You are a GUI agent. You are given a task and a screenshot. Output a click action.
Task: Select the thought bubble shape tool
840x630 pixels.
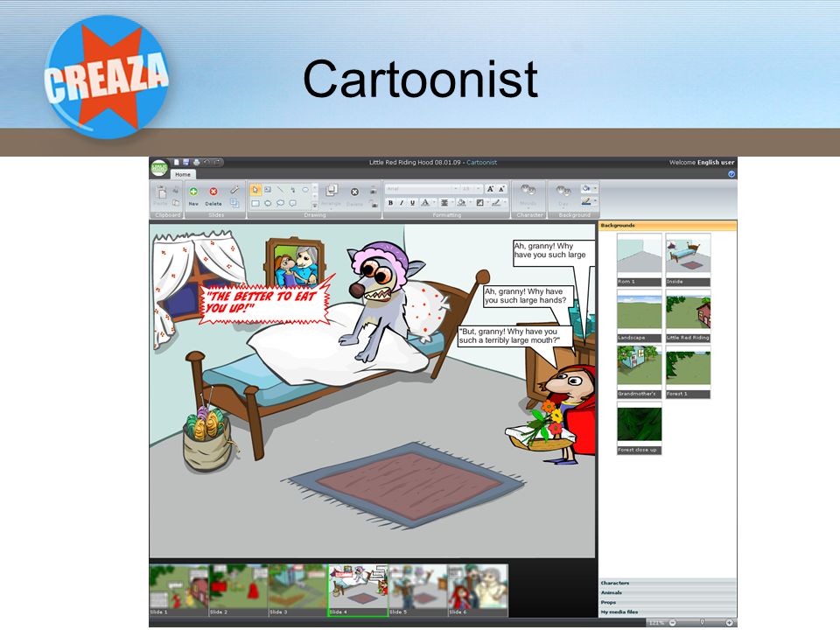[x=268, y=203]
